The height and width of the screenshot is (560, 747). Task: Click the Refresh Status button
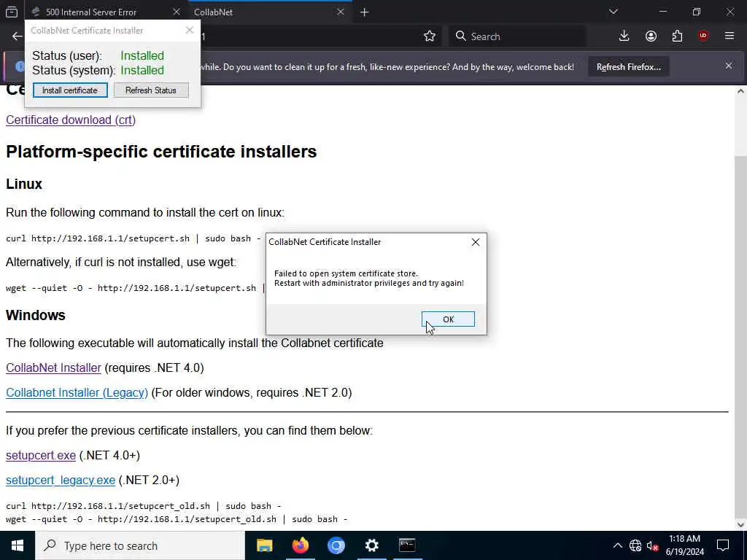coord(151,90)
